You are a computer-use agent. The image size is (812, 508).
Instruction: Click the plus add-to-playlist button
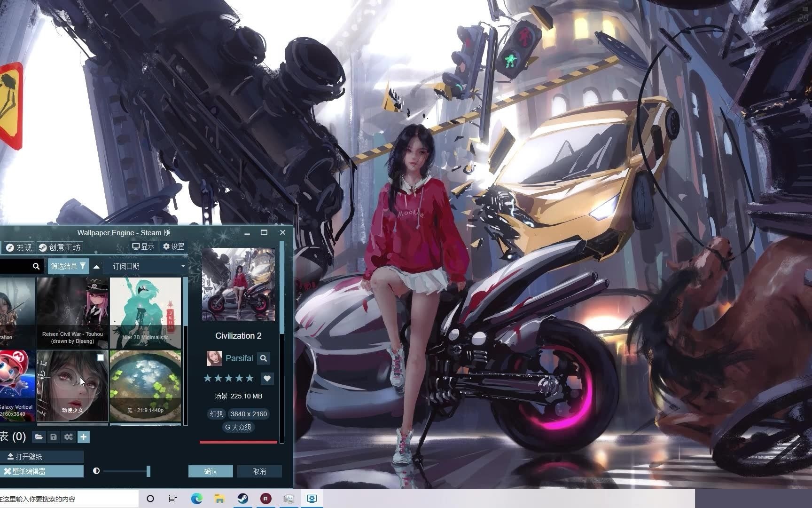coord(83,437)
